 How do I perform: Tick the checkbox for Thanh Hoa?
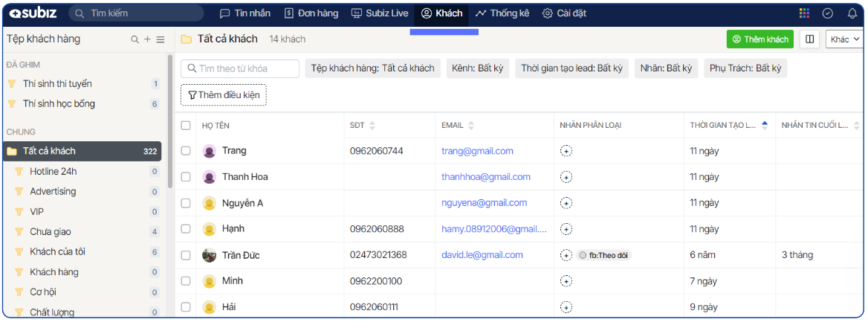tap(186, 177)
